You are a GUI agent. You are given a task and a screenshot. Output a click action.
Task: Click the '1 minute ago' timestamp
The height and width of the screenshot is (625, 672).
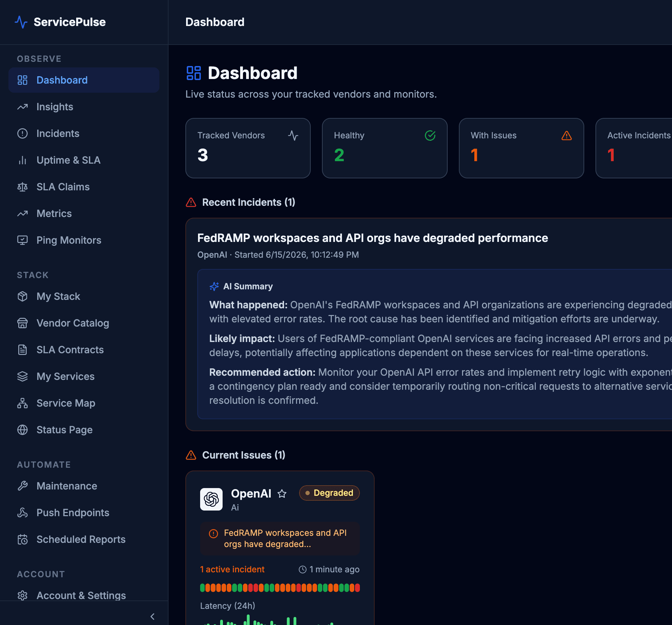(334, 570)
